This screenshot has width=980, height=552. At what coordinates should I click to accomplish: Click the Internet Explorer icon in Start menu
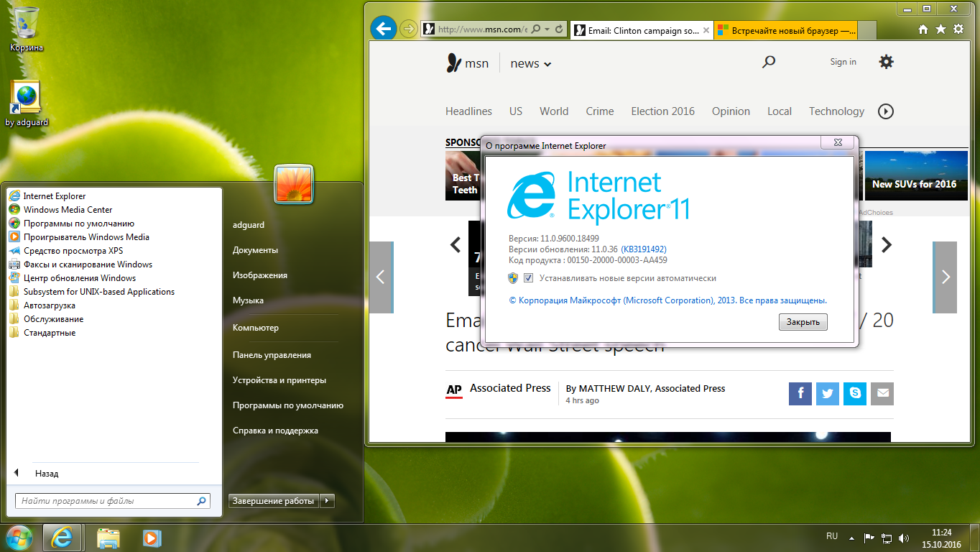tap(14, 196)
